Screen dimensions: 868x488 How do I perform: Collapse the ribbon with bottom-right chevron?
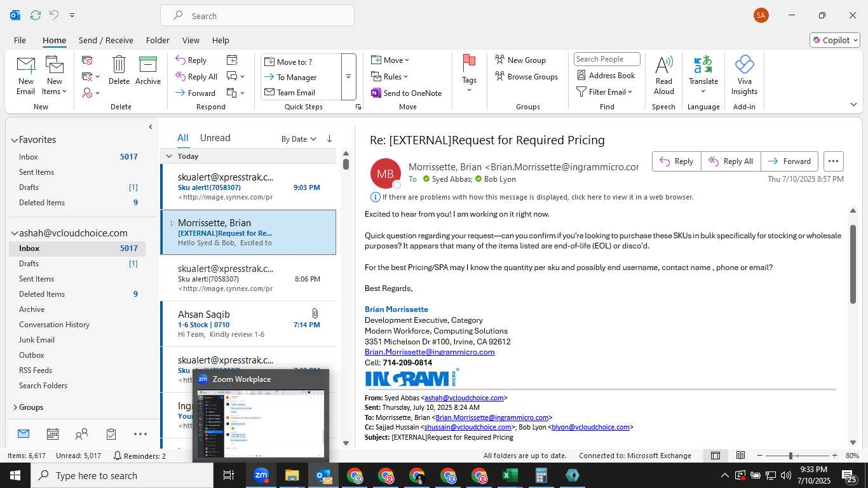click(x=853, y=105)
